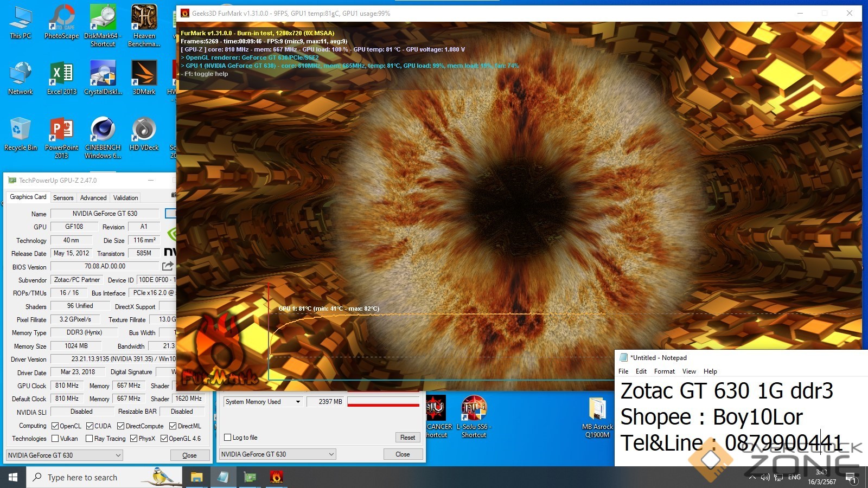Enable the Log to file checkbox

click(228, 438)
